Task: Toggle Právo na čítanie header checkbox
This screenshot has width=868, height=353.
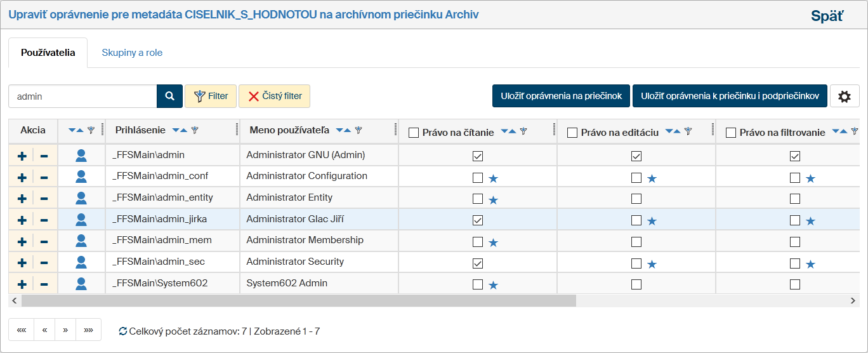Action: coord(414,133)
